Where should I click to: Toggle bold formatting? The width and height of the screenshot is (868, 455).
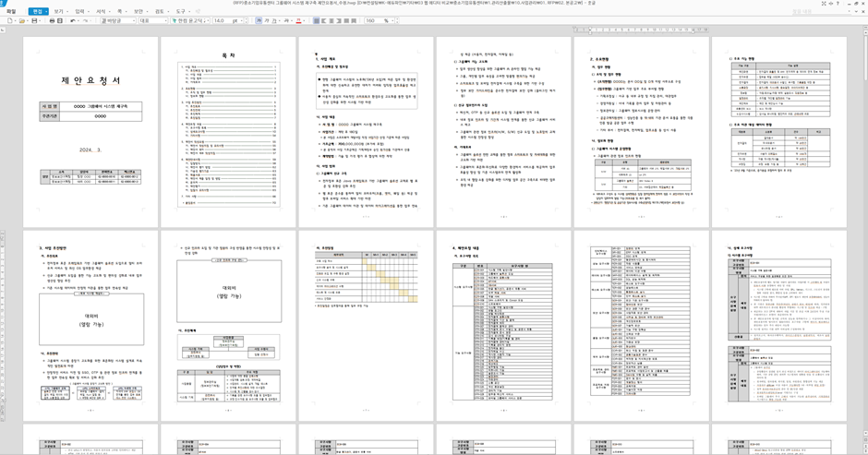click(259, 20)
